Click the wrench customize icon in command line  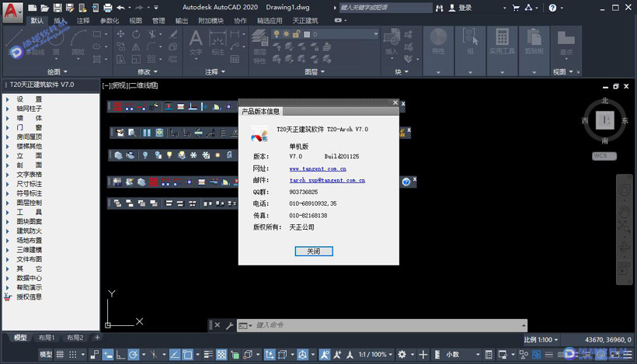click(x=229, y=325)
